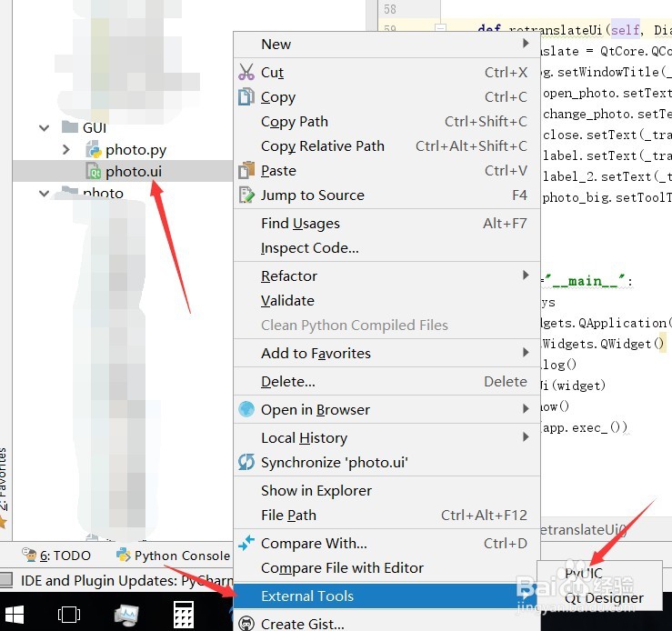Click the Favorites star icon

point(3,522)
